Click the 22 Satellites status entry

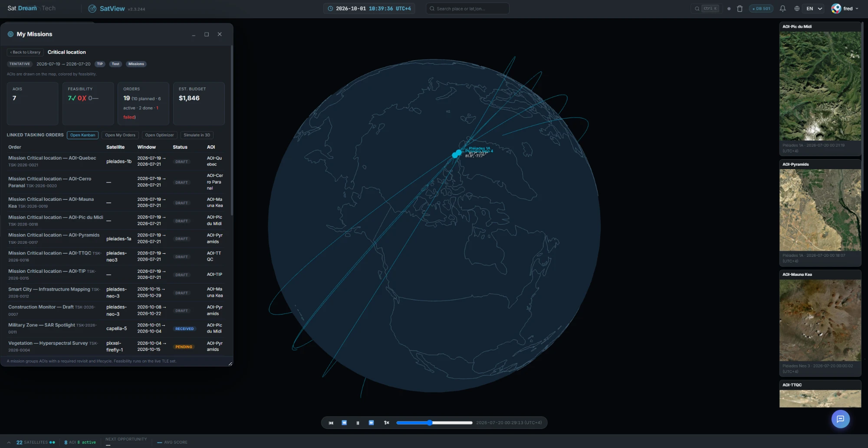(x=36, y=442)
